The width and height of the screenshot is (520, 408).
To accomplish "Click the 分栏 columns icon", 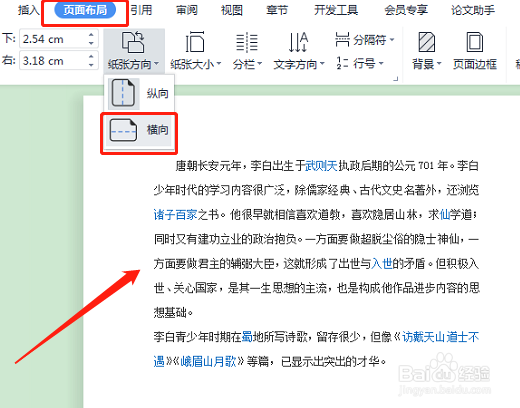I will pyautogui.click(x=247, y=42).
